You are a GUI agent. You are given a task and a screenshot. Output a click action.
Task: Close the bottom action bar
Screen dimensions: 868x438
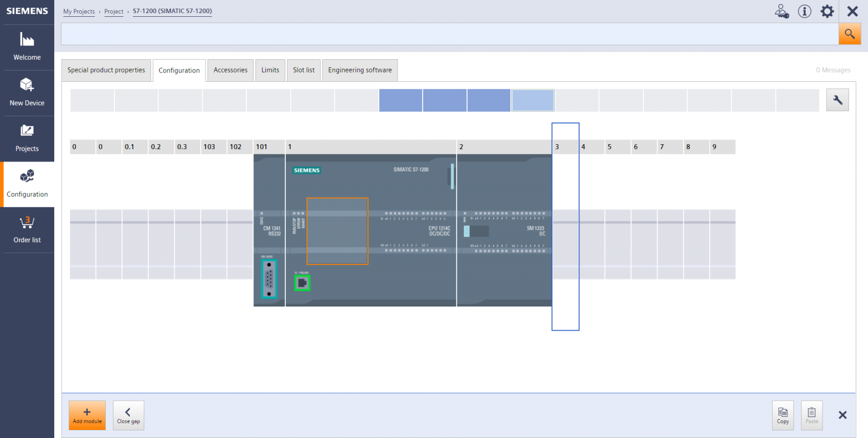[x=843, y=415]
